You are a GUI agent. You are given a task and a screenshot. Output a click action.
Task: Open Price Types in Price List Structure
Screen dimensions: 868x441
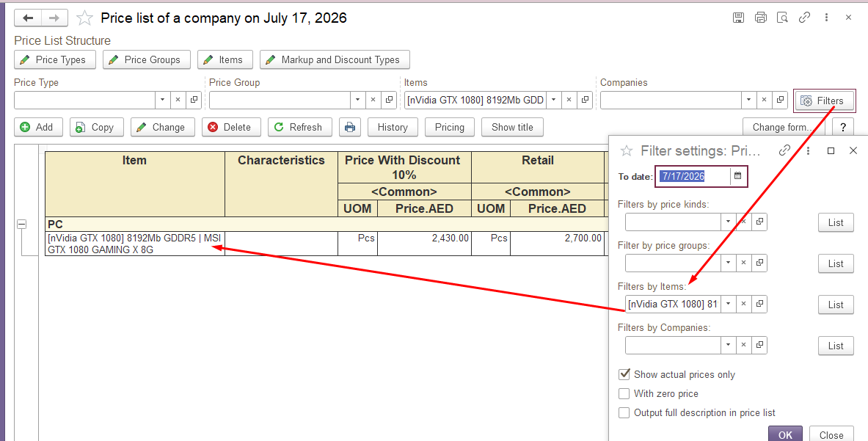click(54, 59)
